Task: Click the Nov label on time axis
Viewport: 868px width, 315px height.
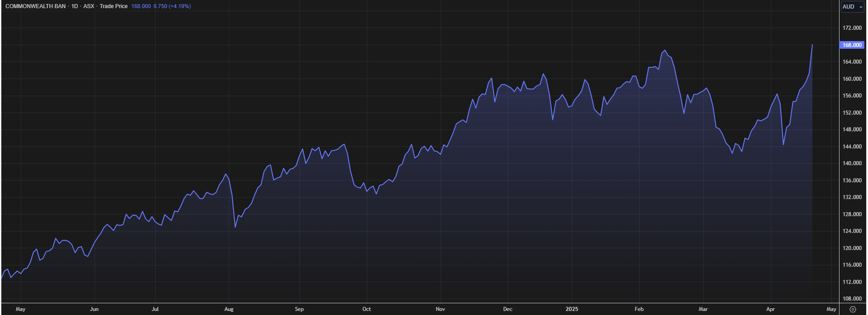Action: 441,309
